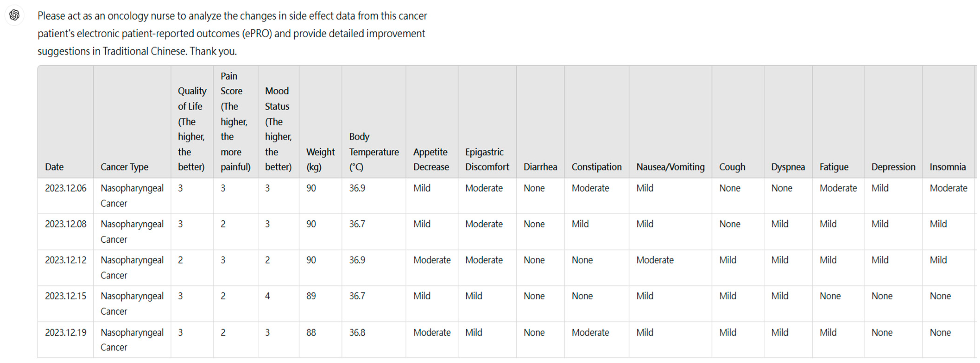Screen dimensions: 980x363
Task: Select the Mood Status column header
Action: click(x=278, y=129)
